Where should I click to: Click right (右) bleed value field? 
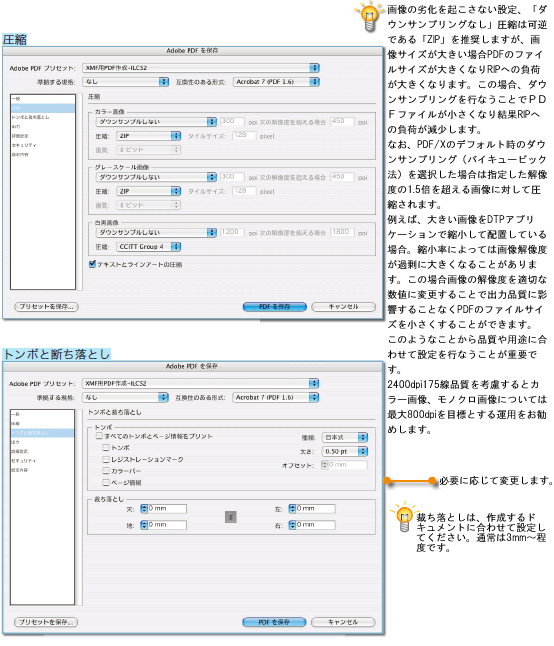click(315, 524)
